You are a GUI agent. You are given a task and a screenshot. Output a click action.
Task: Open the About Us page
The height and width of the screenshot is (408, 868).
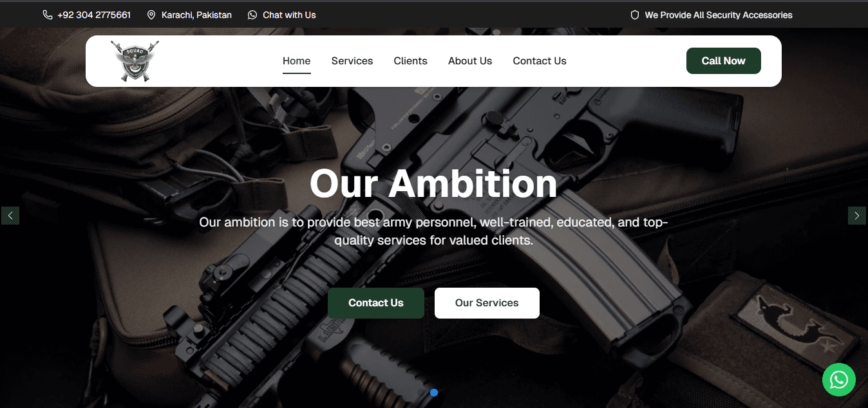point(470,61)
